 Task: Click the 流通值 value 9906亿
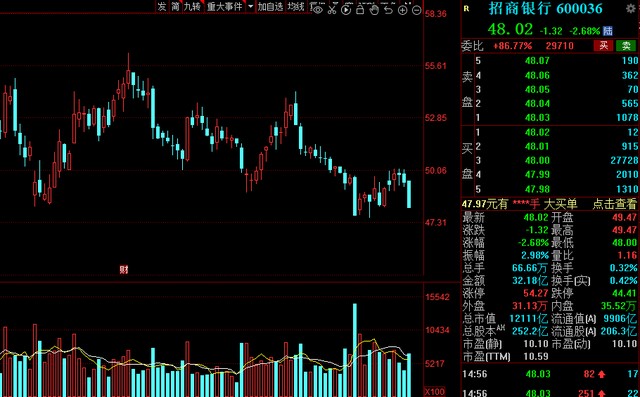(x=620, y=318)
